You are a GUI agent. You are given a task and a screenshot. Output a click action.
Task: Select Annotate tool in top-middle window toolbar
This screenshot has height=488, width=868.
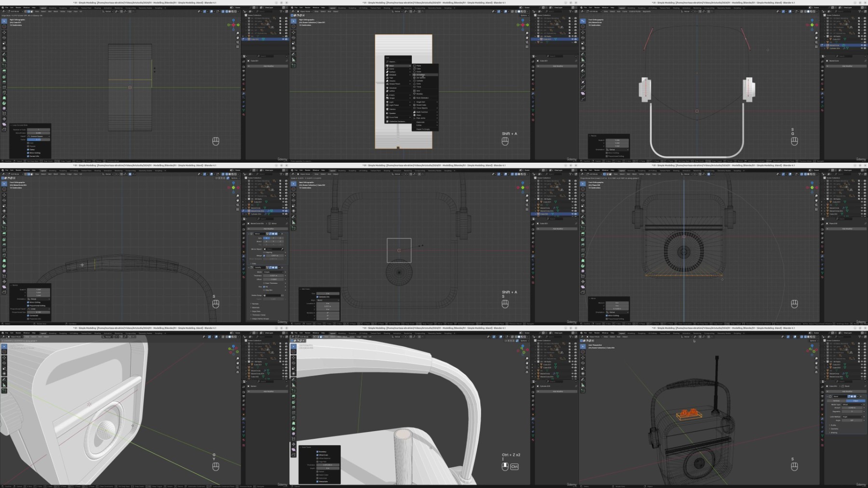click(x=294, y=55)
